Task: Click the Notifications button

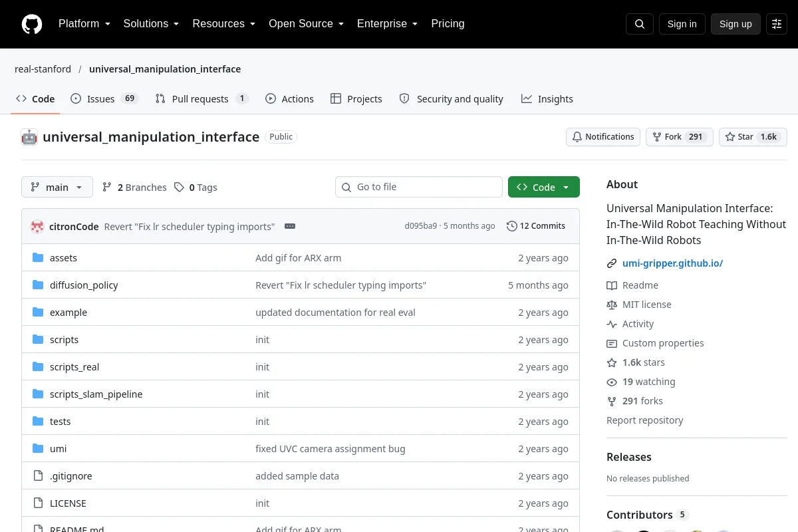Action: (x=603, y=137)
